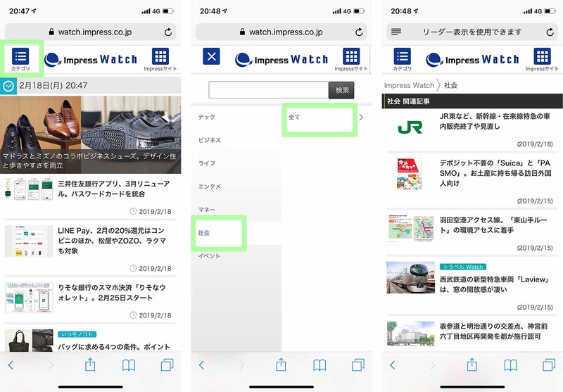
Task: Open bookmarks in the middle phone's bottom toolbar
Action: click(x=320, y=365)
